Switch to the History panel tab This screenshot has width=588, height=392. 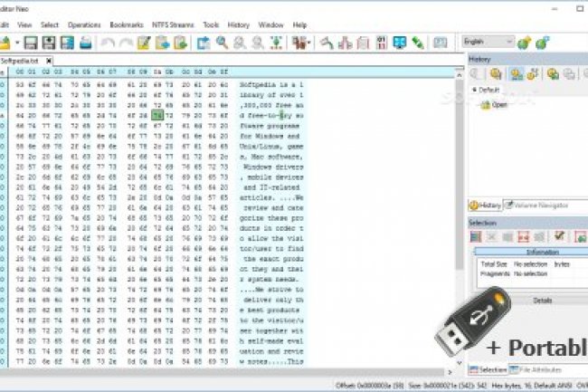(x=486, y=206)
